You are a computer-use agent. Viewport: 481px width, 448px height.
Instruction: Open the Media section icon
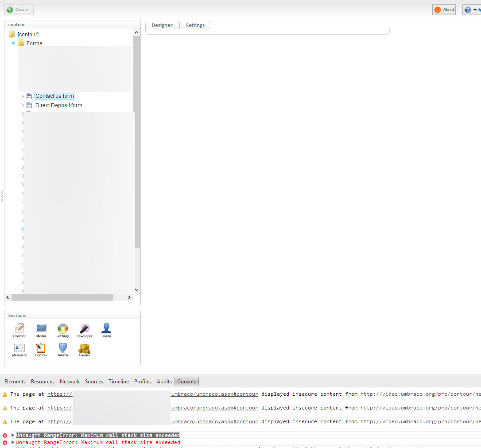41,329
